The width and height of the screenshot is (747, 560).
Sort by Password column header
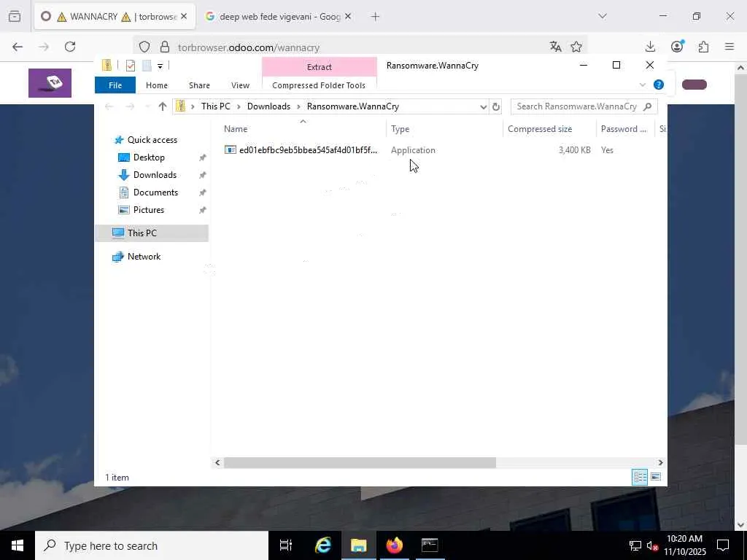point(625,128)
